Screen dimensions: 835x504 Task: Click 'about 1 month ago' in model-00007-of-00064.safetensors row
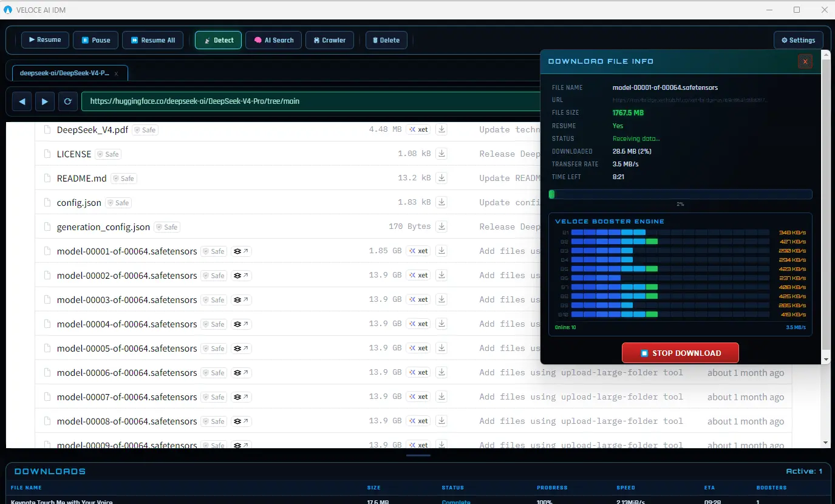click(746, 397)
